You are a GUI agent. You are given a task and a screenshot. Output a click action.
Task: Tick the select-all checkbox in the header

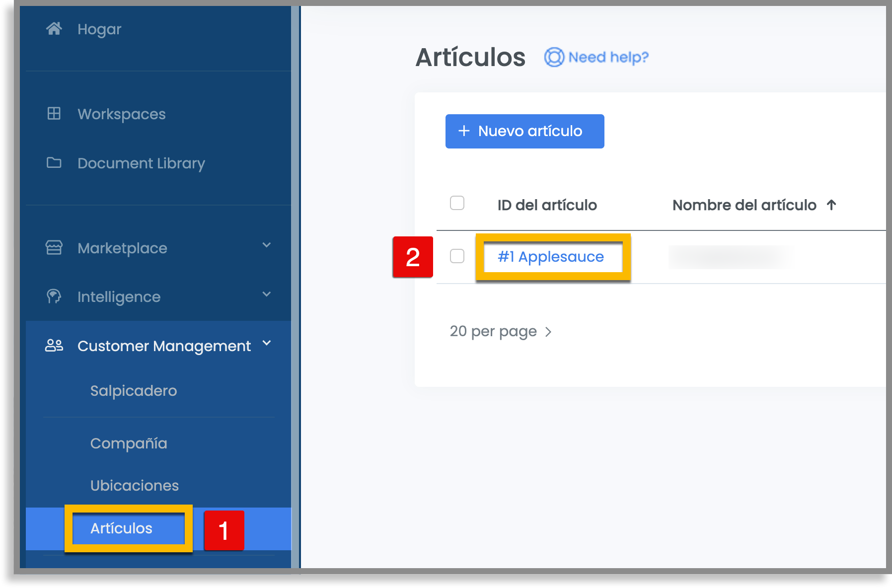[x=457, y=203]
